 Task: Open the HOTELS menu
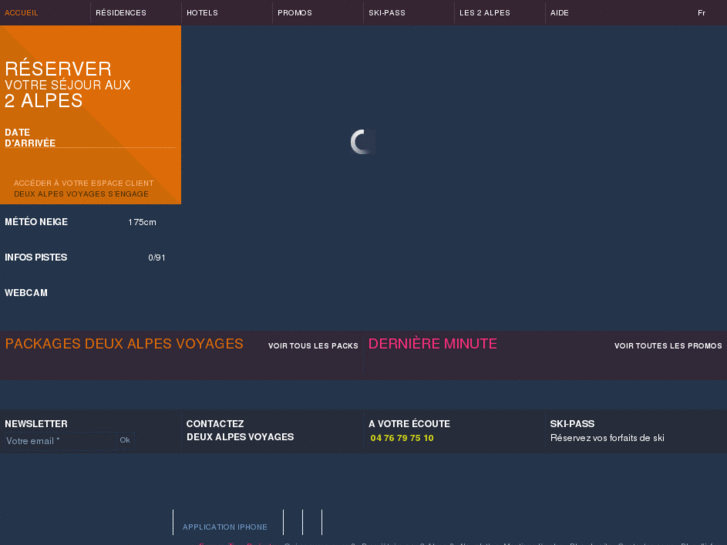pyautogui.click(x=202, y=13)
